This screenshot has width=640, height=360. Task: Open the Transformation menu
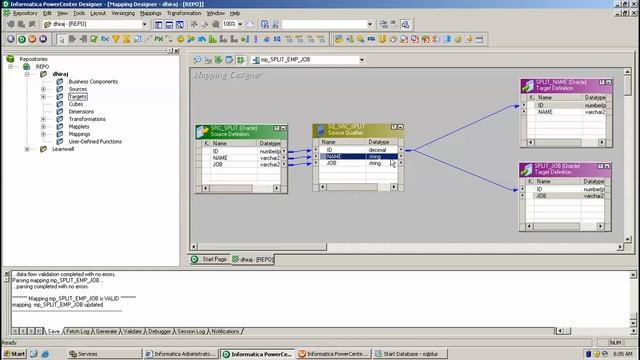click(184, 13)
